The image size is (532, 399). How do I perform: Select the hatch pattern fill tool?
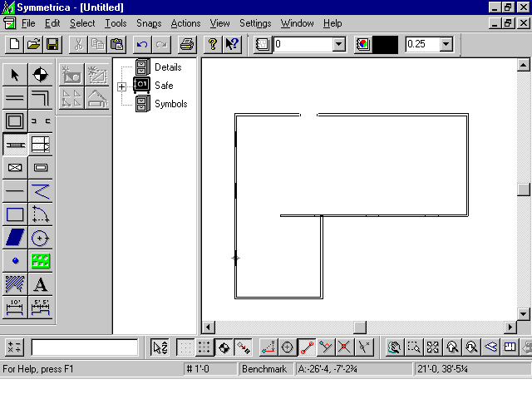pyautogui.click(x=15, y=284)
